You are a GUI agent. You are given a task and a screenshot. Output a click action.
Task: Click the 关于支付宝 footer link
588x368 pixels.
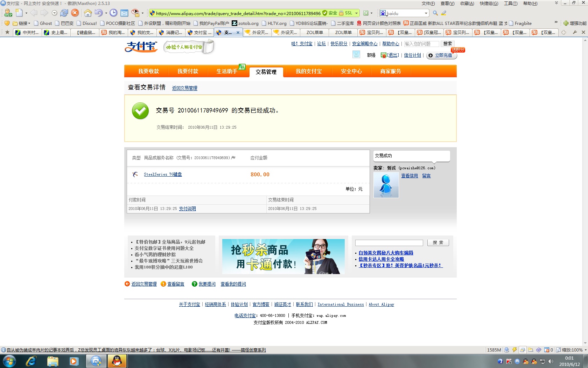click(x=189, y=304)
